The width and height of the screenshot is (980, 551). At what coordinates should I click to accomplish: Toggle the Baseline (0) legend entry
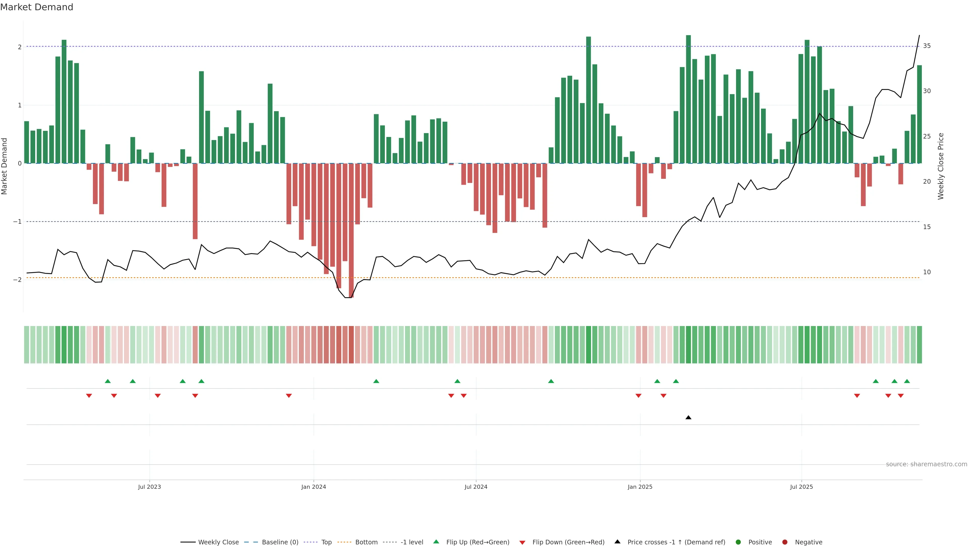click(x=280, y=542)
